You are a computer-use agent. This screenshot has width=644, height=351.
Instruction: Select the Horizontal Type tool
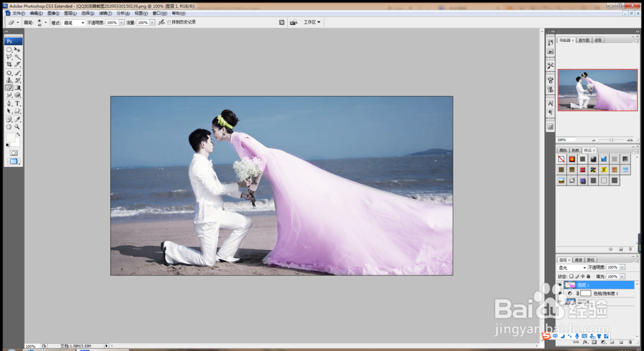[x=17, y=104]
